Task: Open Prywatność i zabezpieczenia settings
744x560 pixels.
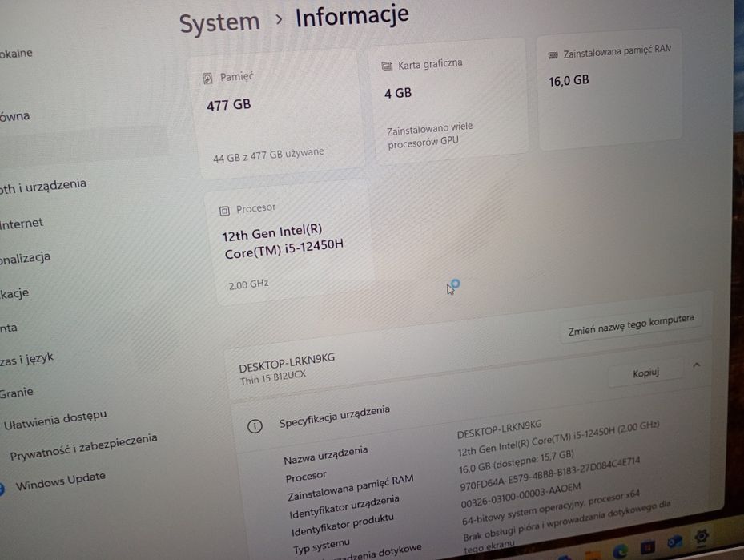Action: coord(83,447)
